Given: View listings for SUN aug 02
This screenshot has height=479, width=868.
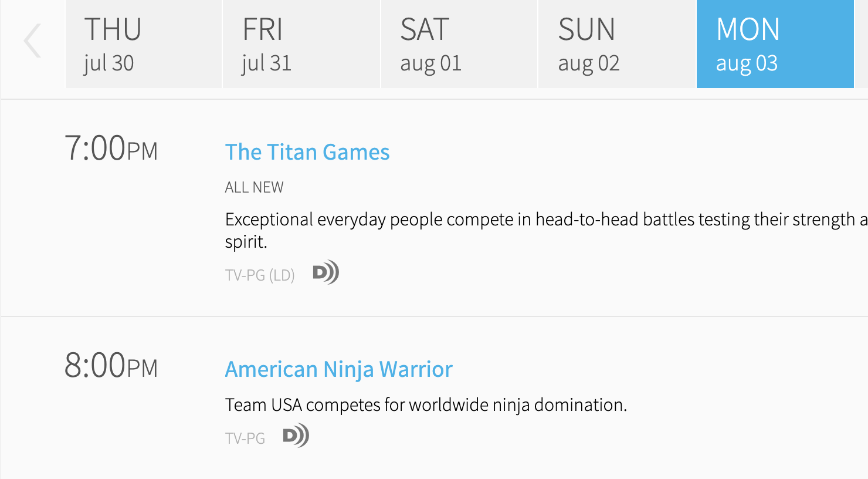Looking at the screenshot, I should [x=617, y=44].
